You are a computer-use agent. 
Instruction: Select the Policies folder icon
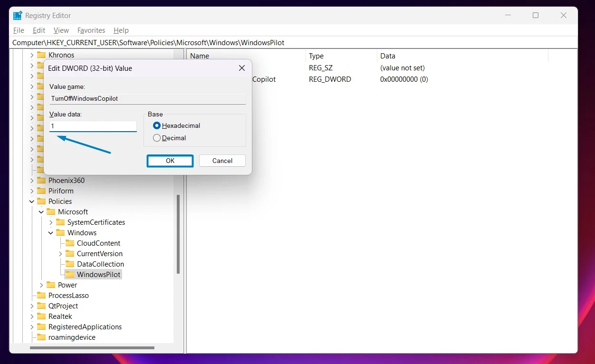coord(41,201)
